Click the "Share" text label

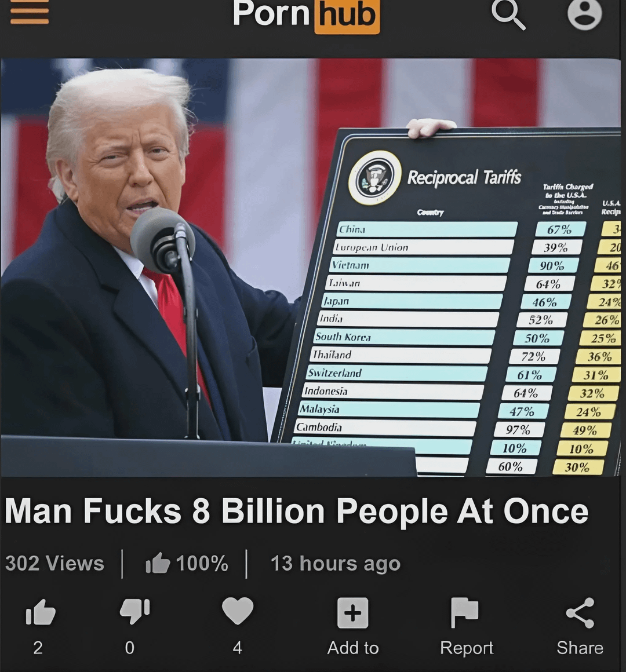pyautogui.click(x=580, y=648)
